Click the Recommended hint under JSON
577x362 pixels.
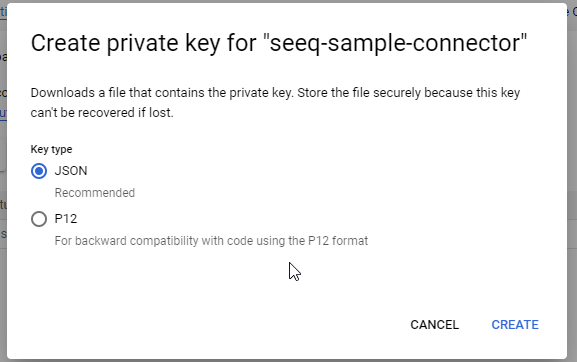pos(95,193)
